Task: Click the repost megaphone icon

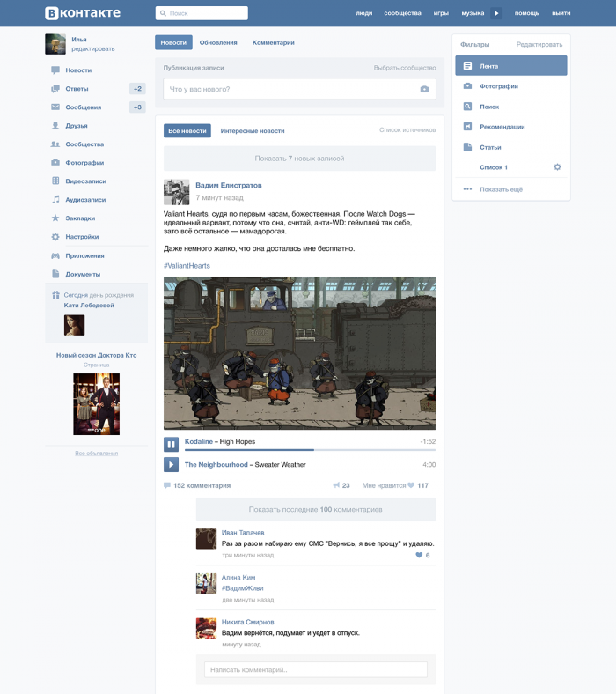Action: [336, 485]
